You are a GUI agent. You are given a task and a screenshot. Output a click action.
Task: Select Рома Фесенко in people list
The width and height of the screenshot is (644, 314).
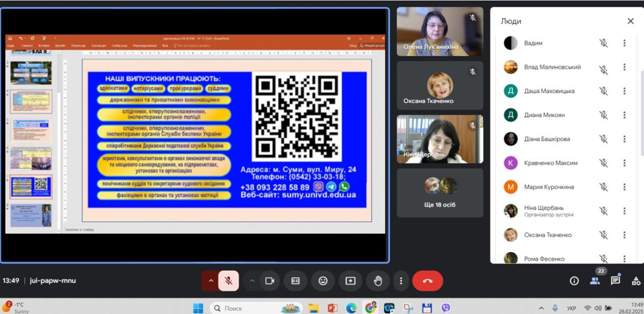coord(544,259)
